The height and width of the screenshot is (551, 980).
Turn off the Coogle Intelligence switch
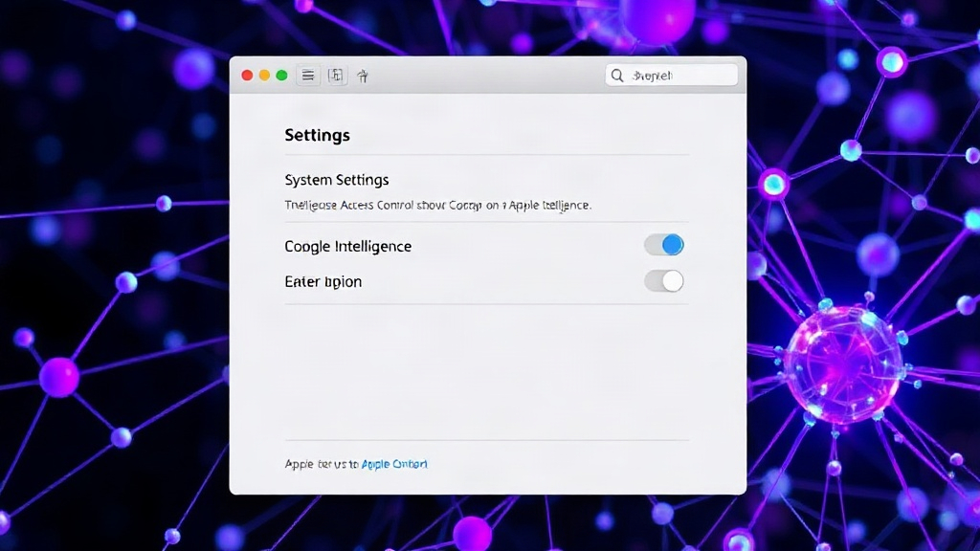click(x=664, y=245)
